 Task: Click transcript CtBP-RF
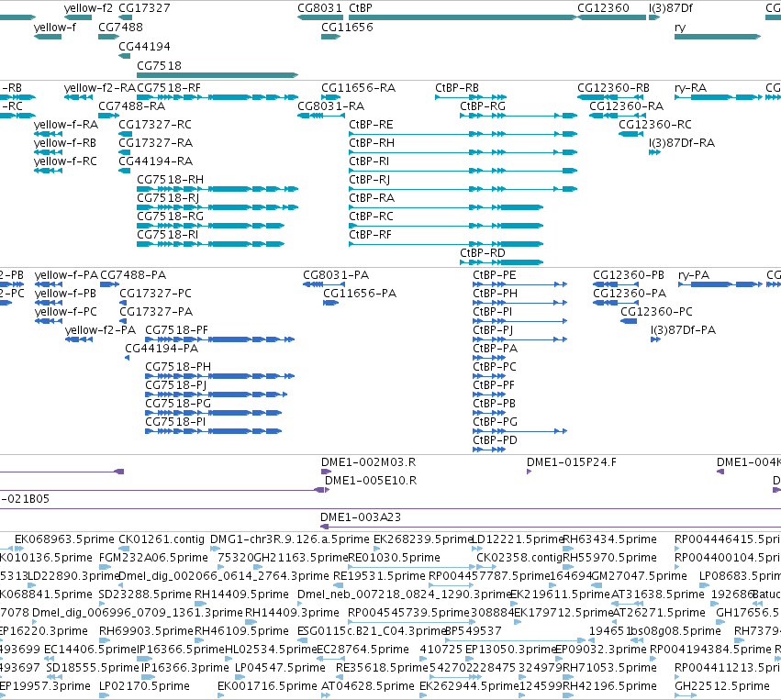click(446, 244)
